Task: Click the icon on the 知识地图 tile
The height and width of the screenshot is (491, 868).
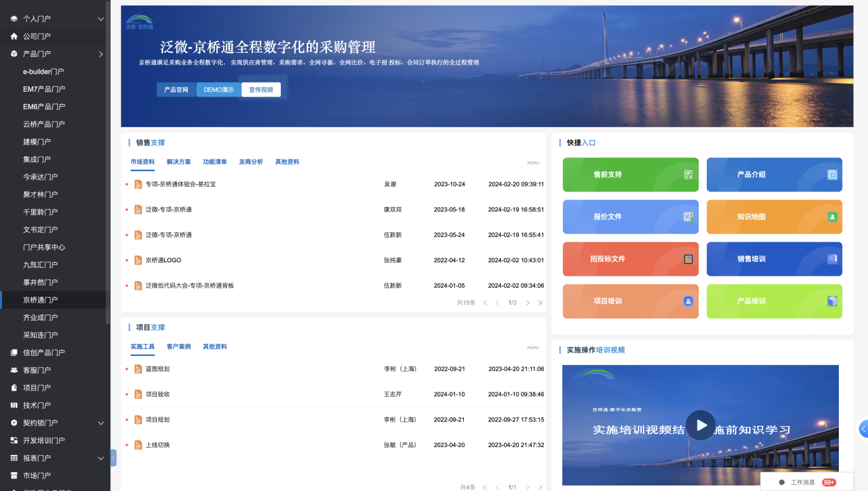Action: click(x=832, y=217)
